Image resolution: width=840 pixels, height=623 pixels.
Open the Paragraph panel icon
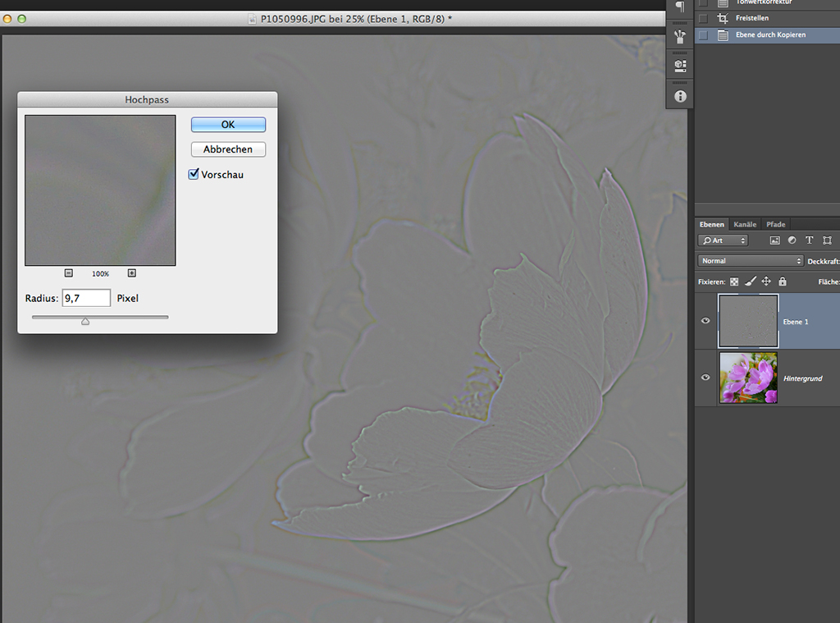pyautogui.click(x=680, y=7)
